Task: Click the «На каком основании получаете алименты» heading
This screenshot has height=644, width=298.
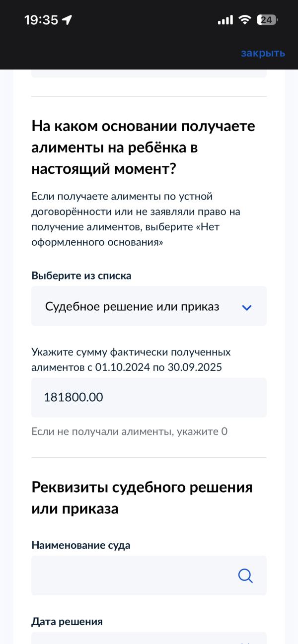Action: [143, 147]
